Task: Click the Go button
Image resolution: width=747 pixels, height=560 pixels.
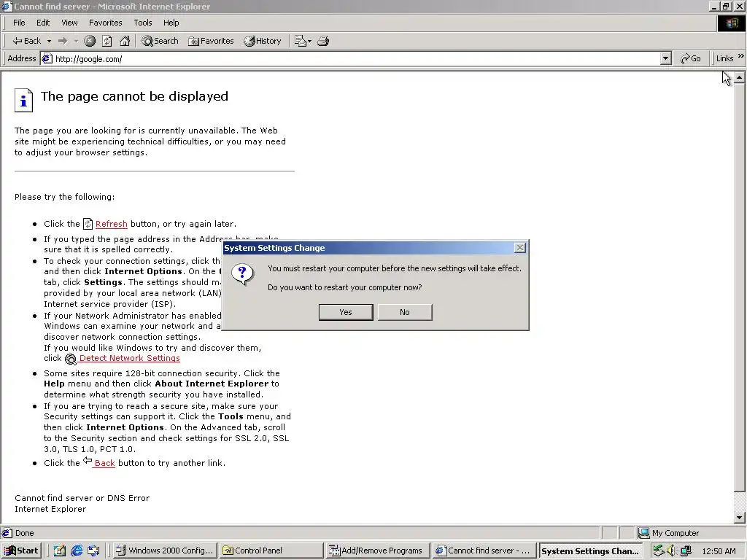Action: 691,58
